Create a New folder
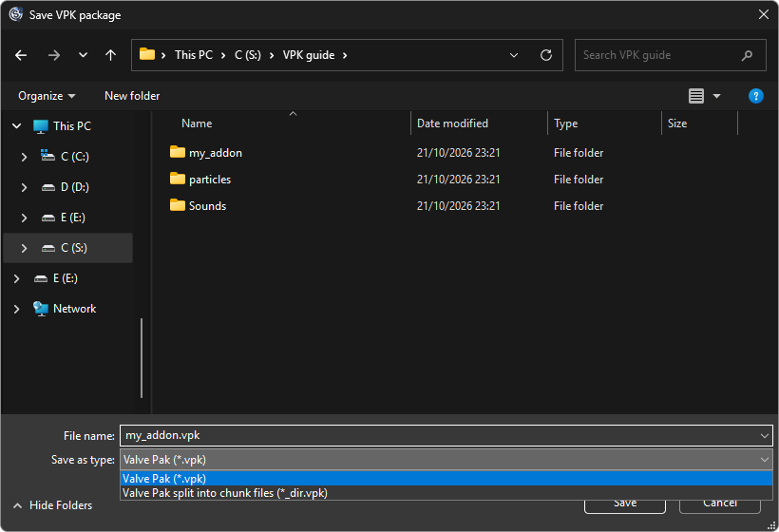 132,96
